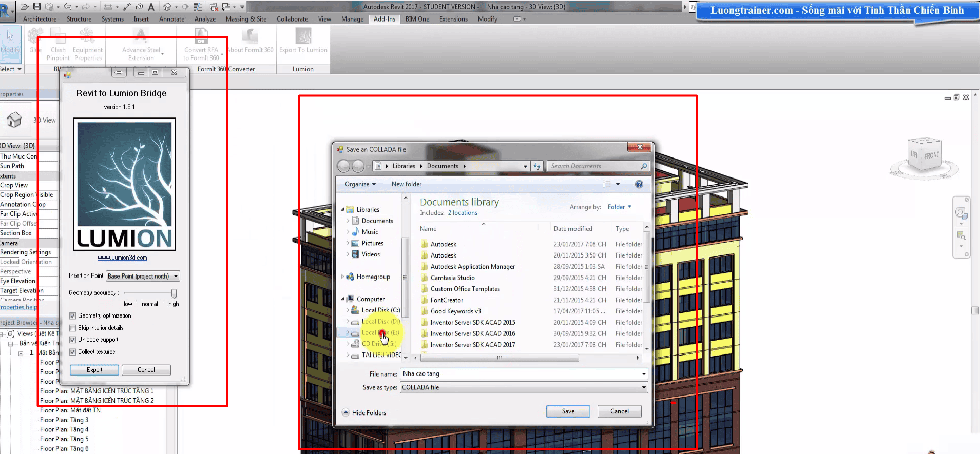
Task: Click Cancel button in COLLADA save dialog
Action: (620, 411)
